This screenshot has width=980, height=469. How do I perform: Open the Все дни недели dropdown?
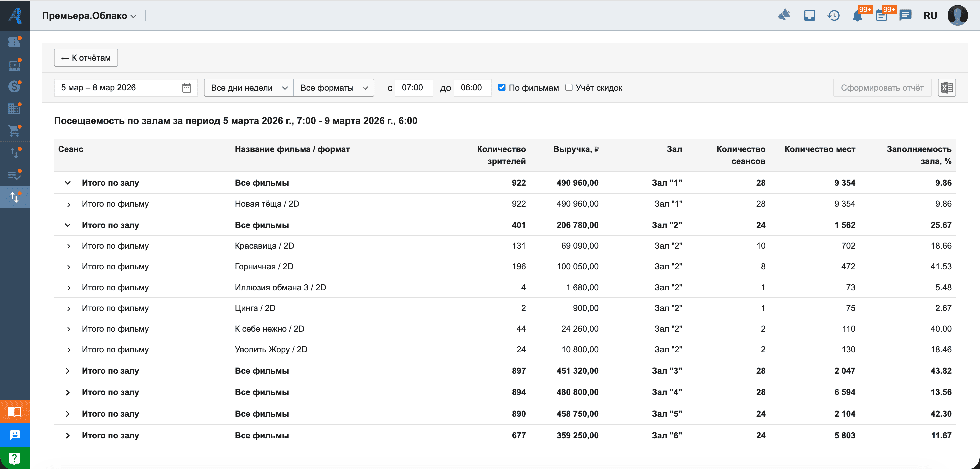coord(248,88)
